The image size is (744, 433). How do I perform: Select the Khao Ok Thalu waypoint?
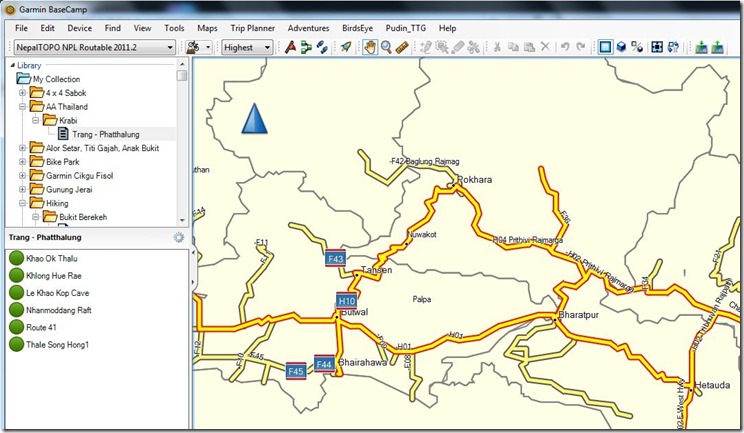52,258
